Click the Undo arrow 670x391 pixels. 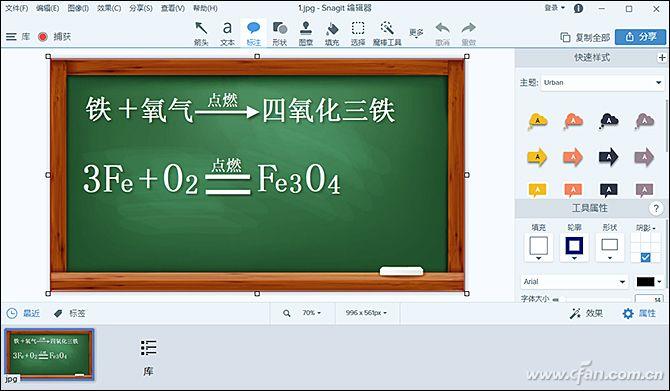pyautogui.click(x=443, y=33)
